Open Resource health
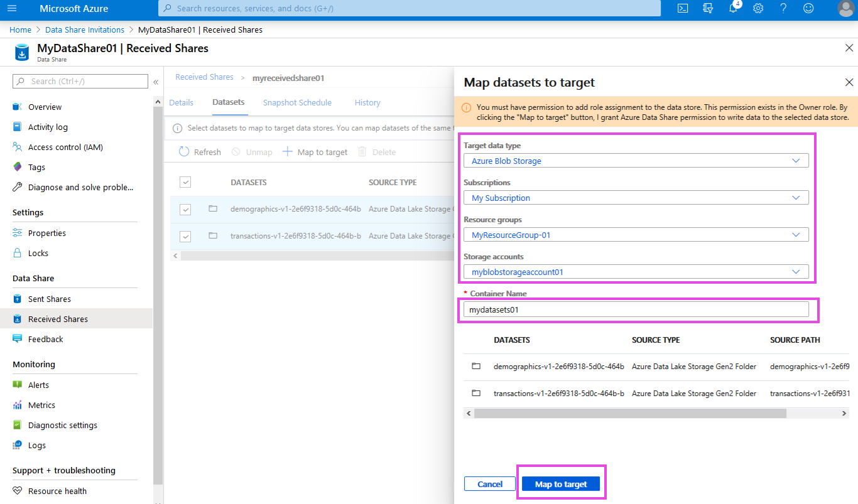 coord(57,491)
